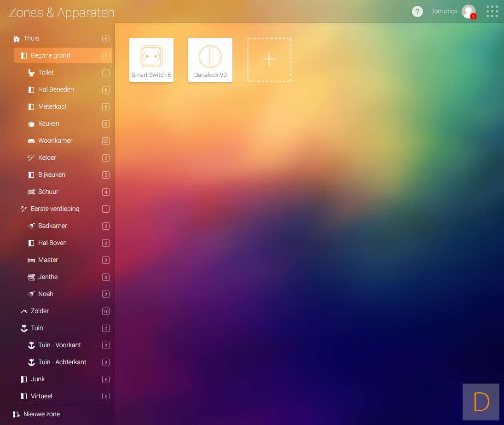Click the Smart Switch 6 socket icon

pyautogui.click(x=151, y=57)
